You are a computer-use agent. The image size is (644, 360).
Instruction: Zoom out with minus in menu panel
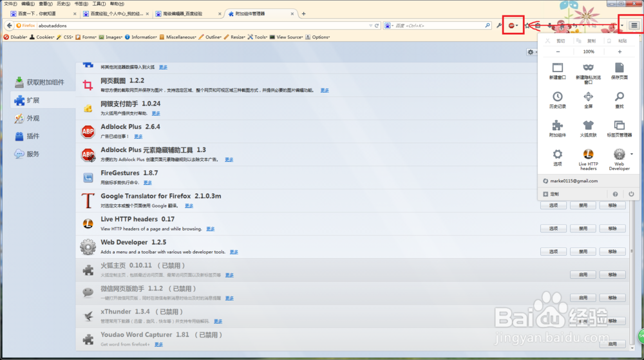(x=558, y=52)
